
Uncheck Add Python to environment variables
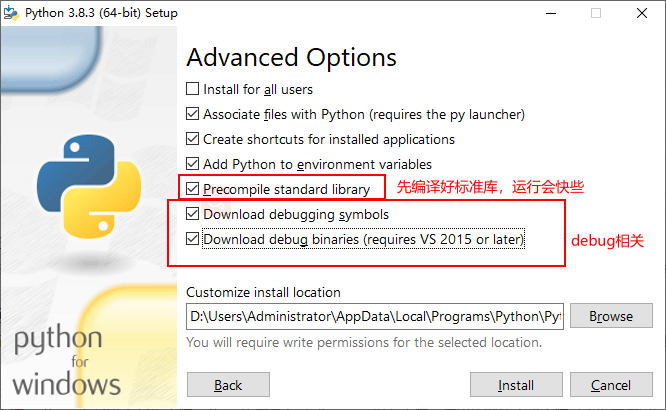pos(193,163)
